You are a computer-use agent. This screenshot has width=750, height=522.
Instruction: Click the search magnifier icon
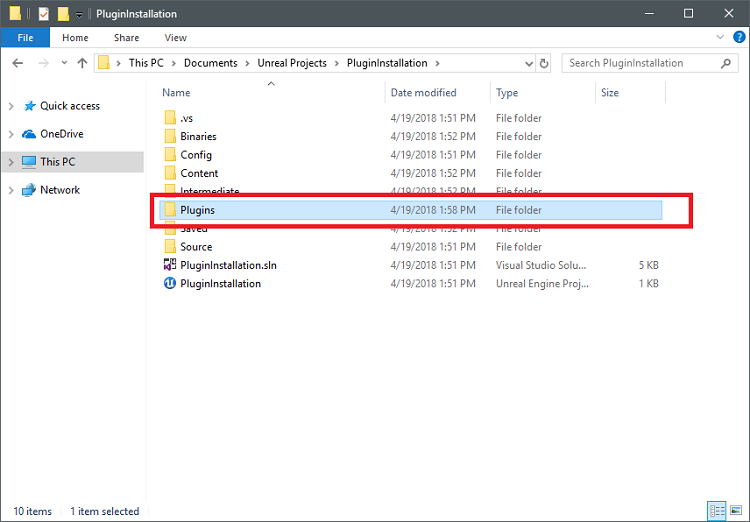[x=726, y=63]
